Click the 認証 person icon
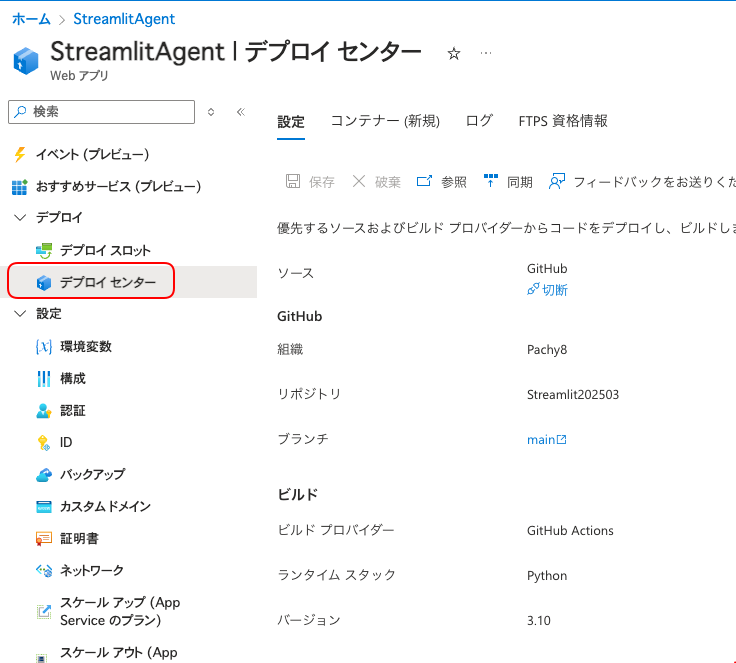The width and height of the screenshot is (736, 663). pos(44,411)
